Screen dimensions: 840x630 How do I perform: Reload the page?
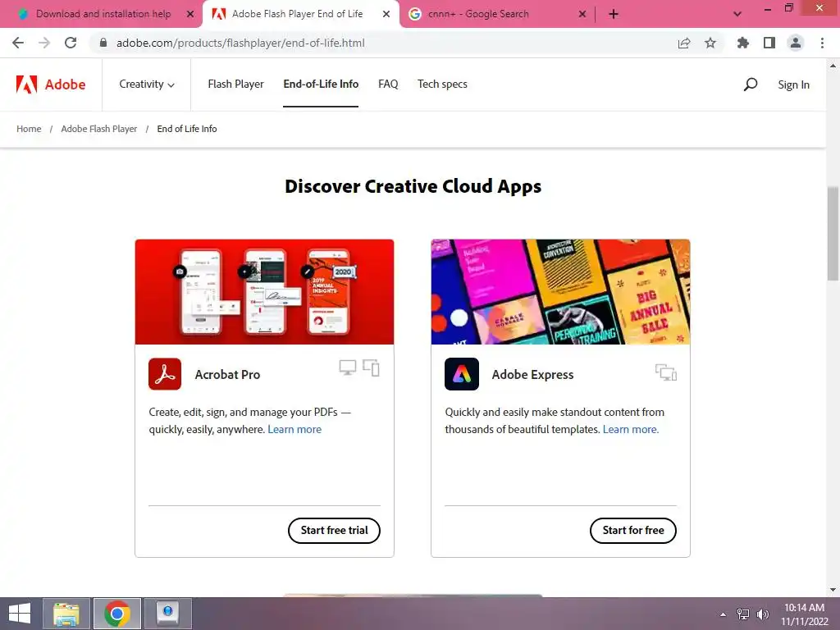coord(71,43)
